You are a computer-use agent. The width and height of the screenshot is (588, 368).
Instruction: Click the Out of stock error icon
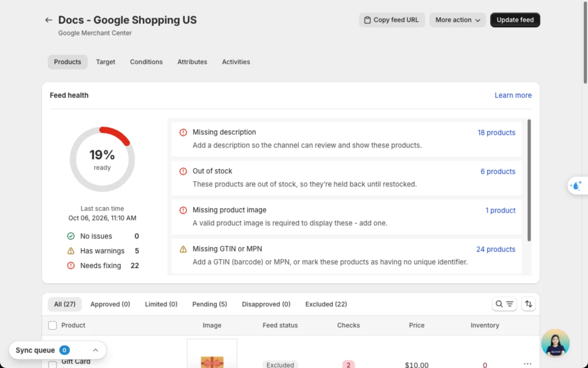coord(183,171)
